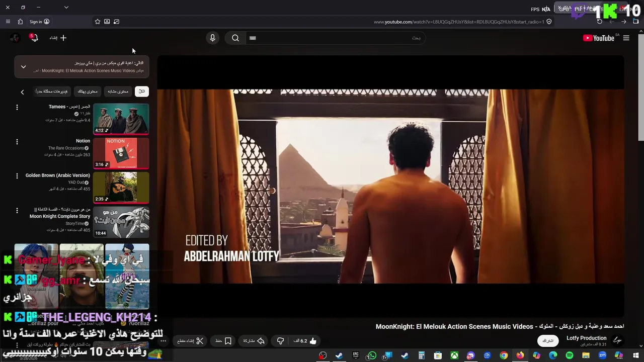
Task: Open more actions ellipsis under video
Action: [163, 341]
